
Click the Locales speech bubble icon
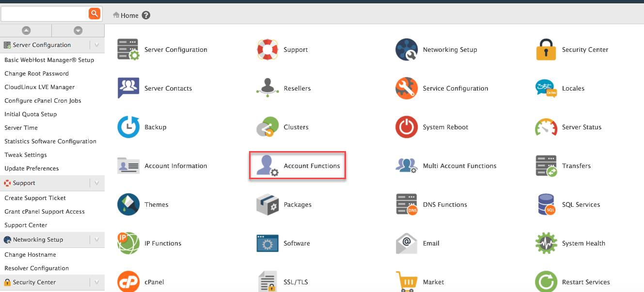[x=546, y=88]
